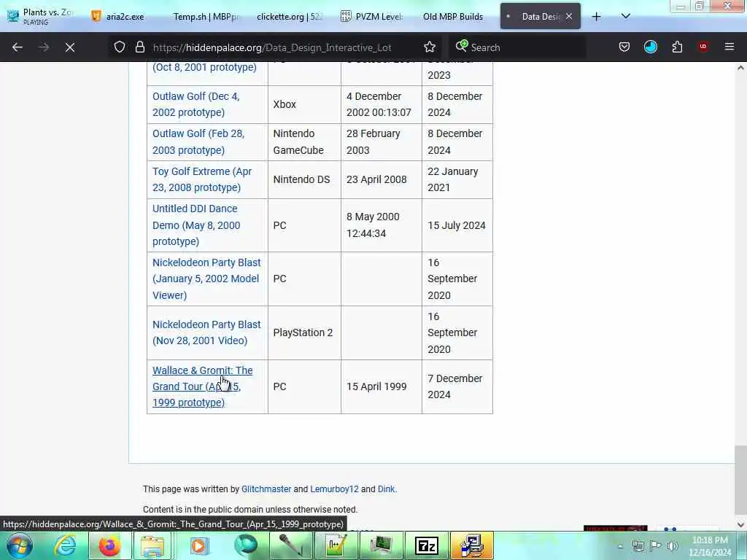Select the 'Xbox' table cell
Image resolution: width=747 pixels, height=560 pixels.
tap(304, 104)
